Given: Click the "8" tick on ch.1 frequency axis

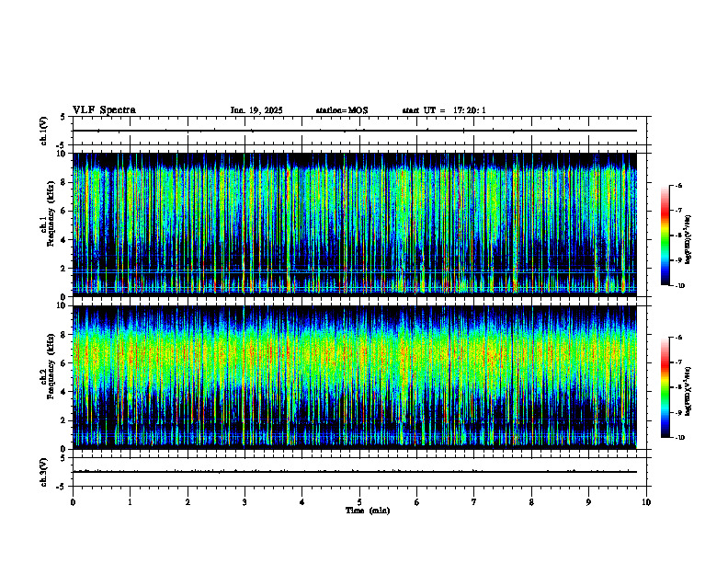Looking at the screenshot, I should 64,182.
